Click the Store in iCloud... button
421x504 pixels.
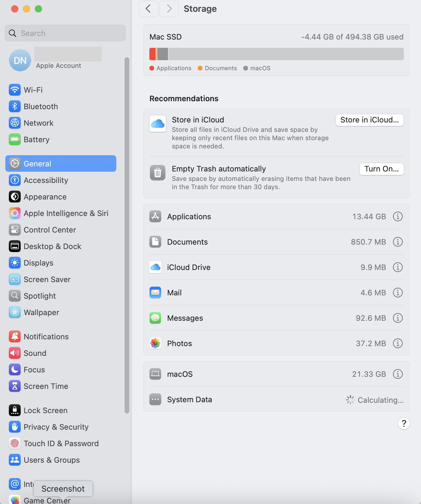[x=369, y=120]
